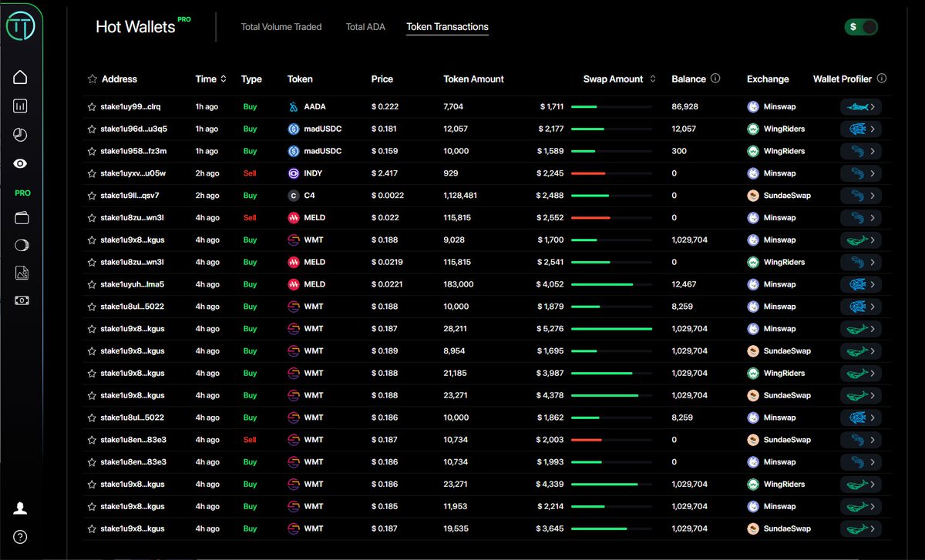Viewport: 925px width, 560px height.
Task: Click the price $ 2.417
Action: click(x=385, y=173)
